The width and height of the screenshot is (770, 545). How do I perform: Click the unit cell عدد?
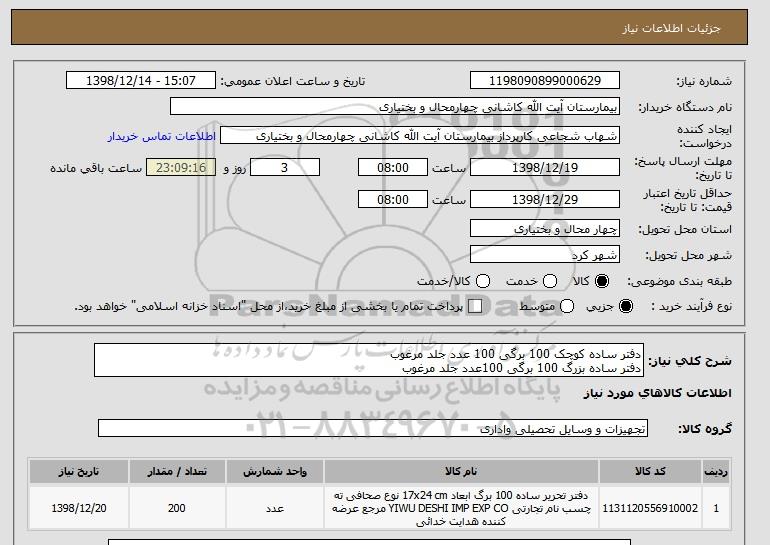click(x=275, y=508)
